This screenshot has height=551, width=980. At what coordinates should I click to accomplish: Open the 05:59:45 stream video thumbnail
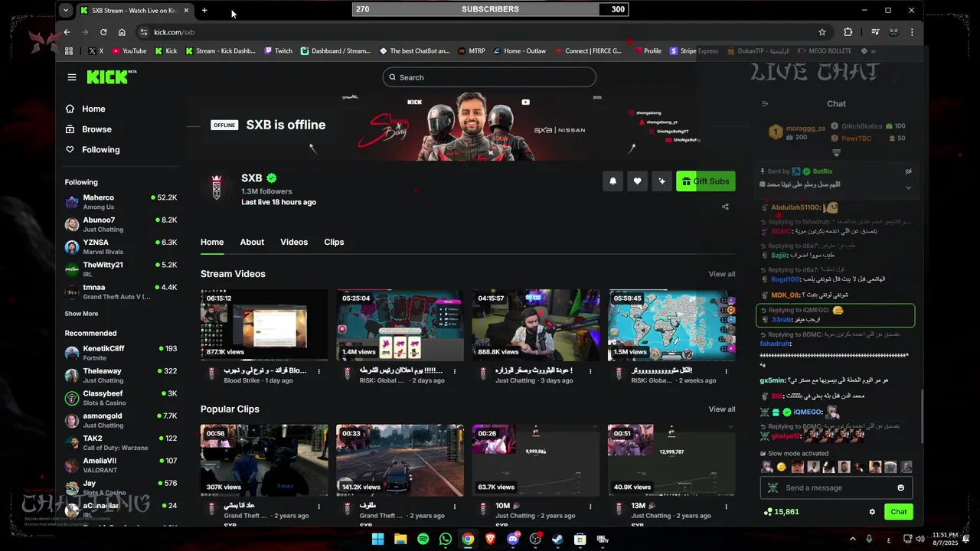[x=671, y=325]
